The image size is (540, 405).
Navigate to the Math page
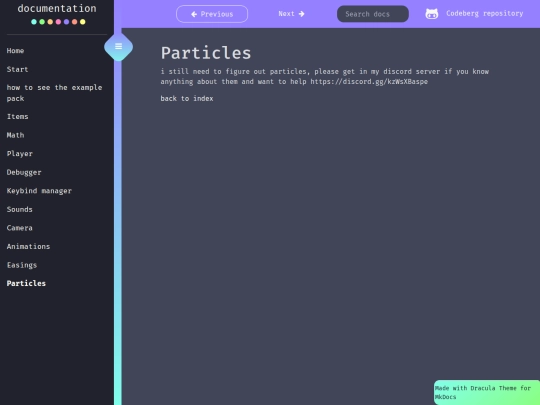click(15, 135)
